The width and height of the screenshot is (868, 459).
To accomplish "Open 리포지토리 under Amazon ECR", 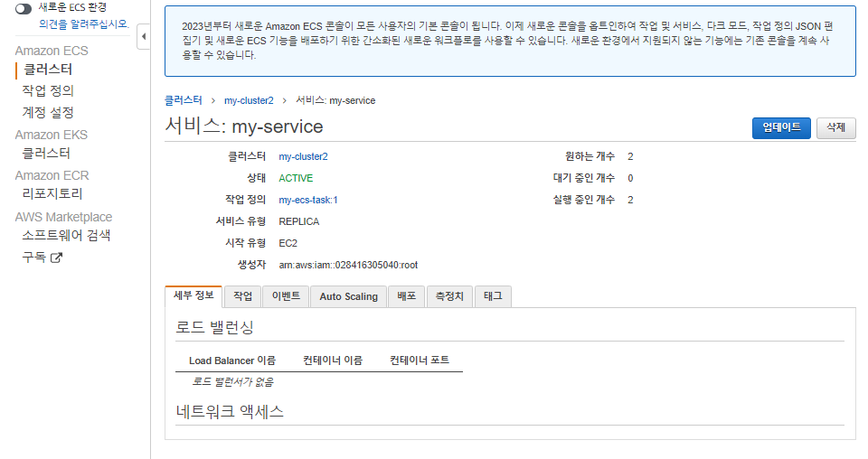I will [52, 193].
